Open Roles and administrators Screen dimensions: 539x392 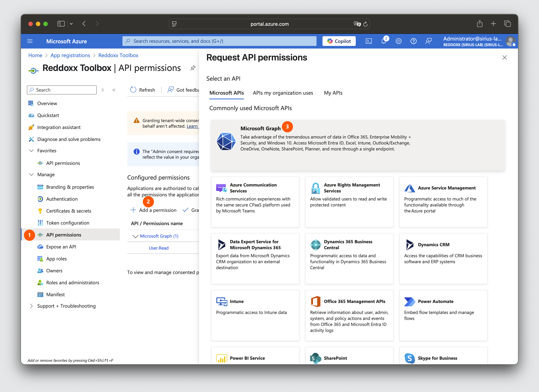click(72, 283)
